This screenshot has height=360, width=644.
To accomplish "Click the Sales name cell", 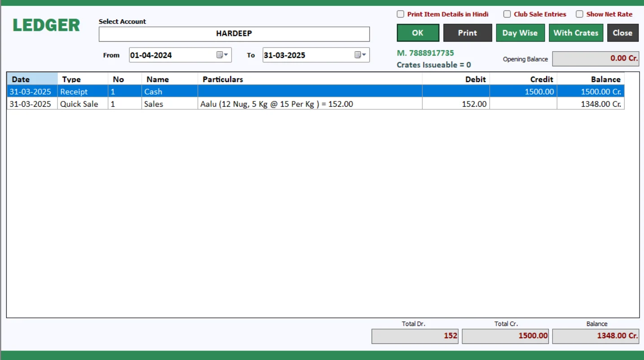I will [170, 104].
